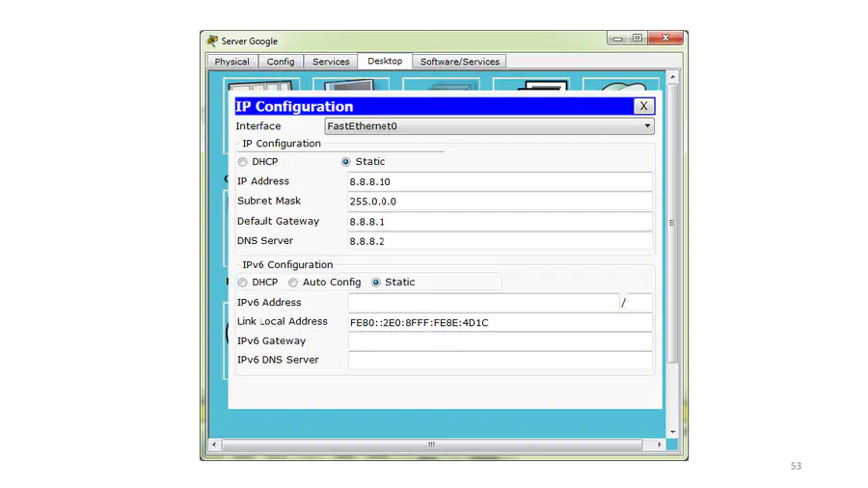Click the 'Interface' label

point(258,126)
